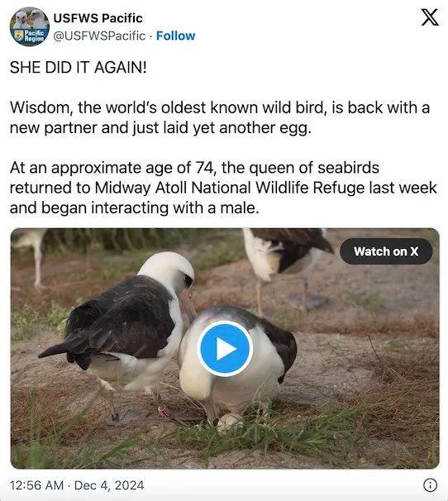Click the red leg band on the albatross
The height and width of the screenshot is (501, 448).
[x=166, y=412]
